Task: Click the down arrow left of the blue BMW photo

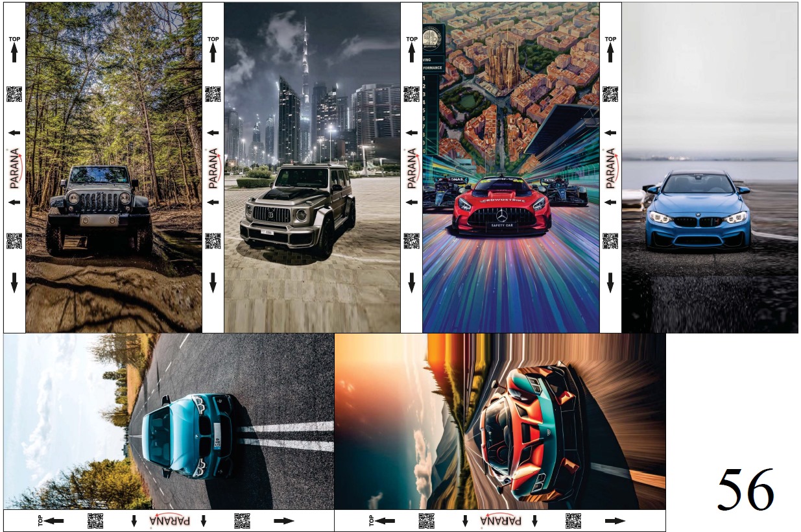Action: coord(610,282)
